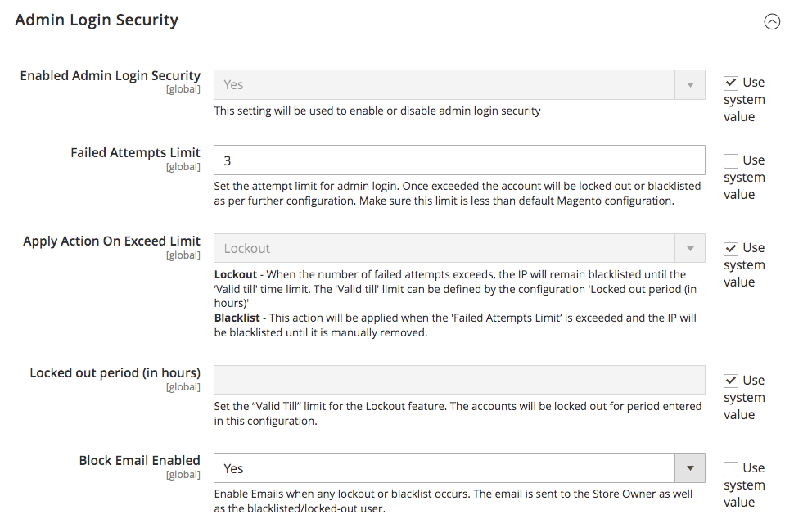Click the 'Enabled Admin Login Security' field label
The width and height of the screenshot is (812, 528).
click(110, 76)
